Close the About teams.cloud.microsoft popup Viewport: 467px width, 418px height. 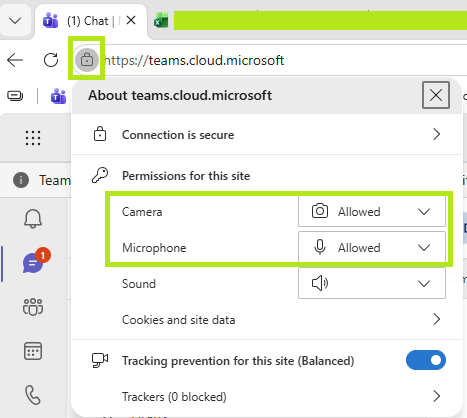click(436, 95)
